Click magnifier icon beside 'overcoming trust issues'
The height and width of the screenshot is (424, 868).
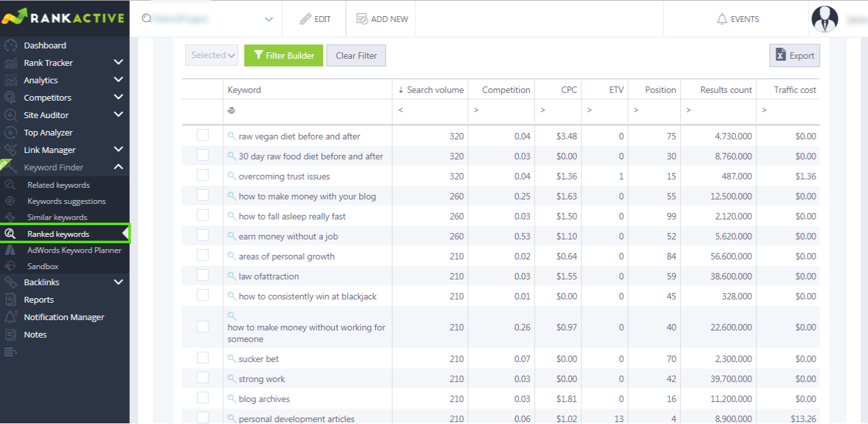coord(232,176)
